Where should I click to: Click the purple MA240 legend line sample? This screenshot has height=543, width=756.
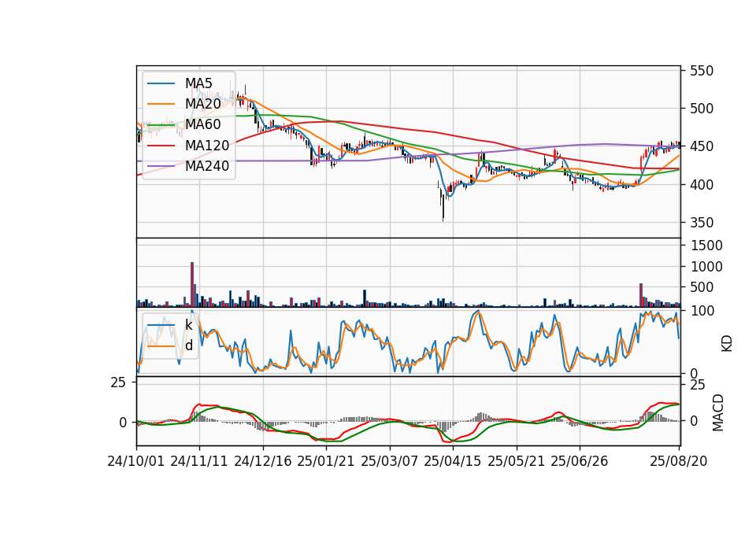point(161,166)
